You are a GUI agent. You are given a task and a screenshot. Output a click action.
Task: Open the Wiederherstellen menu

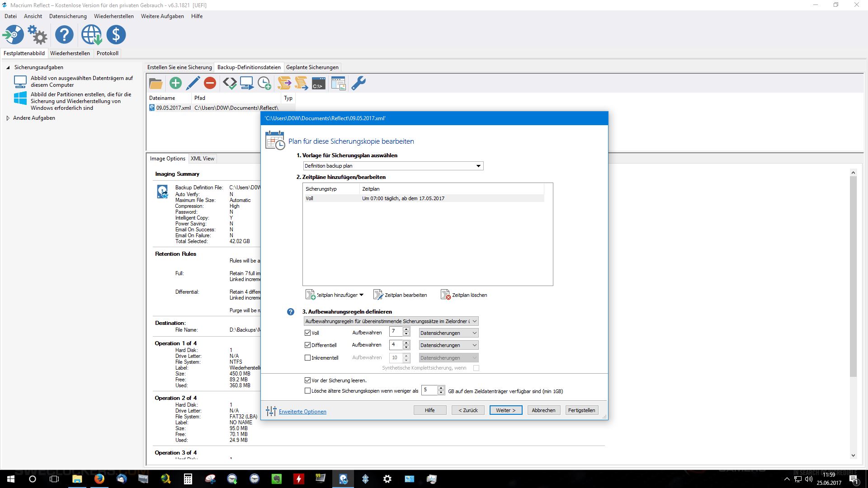pos(113,16)
